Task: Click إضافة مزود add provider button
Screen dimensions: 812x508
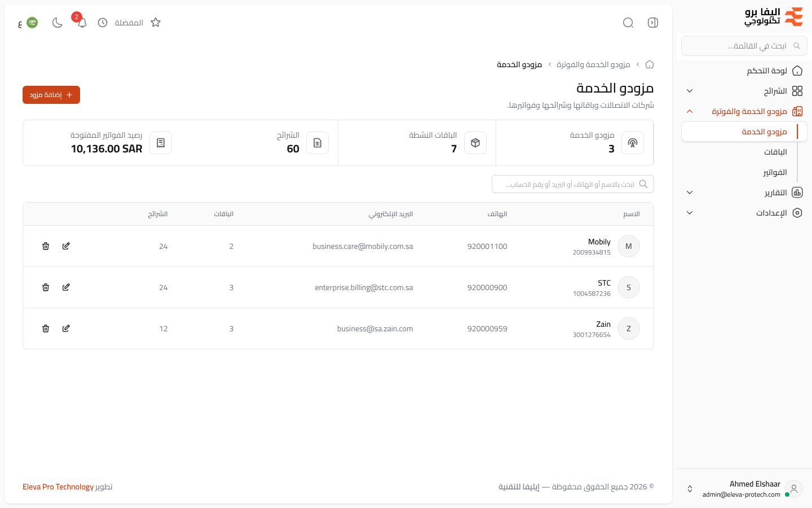Action: 51,95
